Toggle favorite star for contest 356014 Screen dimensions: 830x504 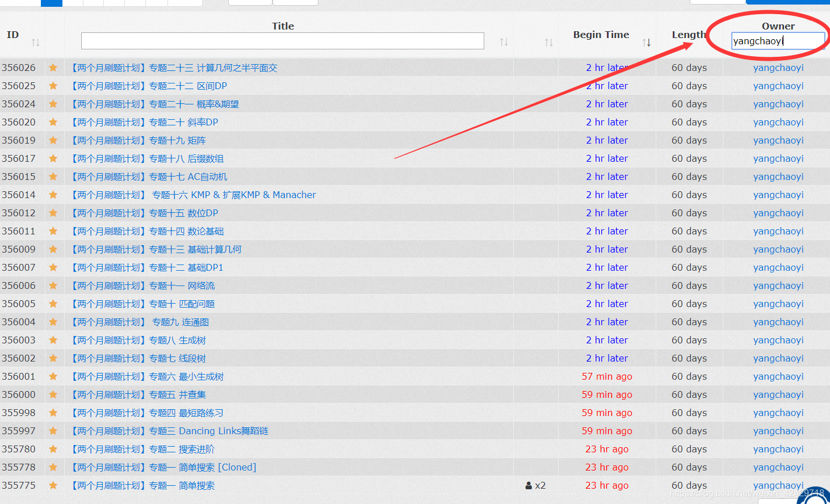point(53,195)
